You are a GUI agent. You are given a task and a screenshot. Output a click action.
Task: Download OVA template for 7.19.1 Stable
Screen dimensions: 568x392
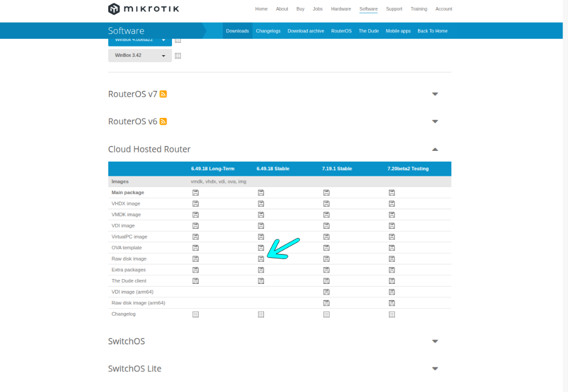[326, 248]
